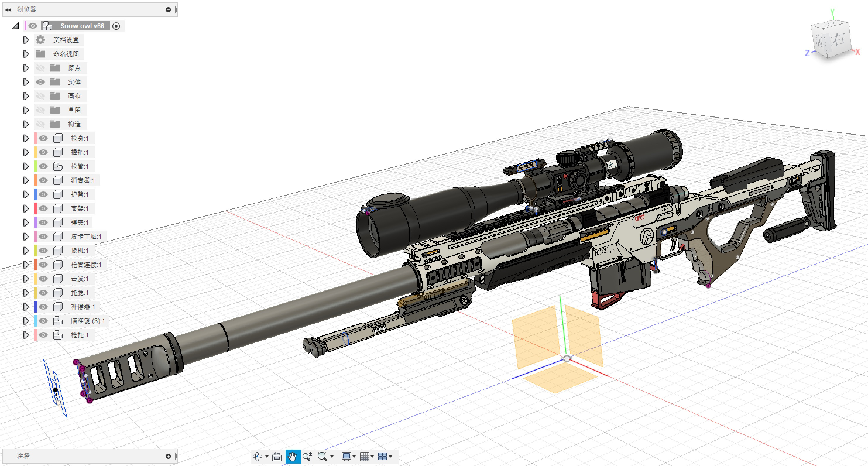Hide the 支架:1 component
Viewport: 868px width, 466px height.
(x=43, y=209)
